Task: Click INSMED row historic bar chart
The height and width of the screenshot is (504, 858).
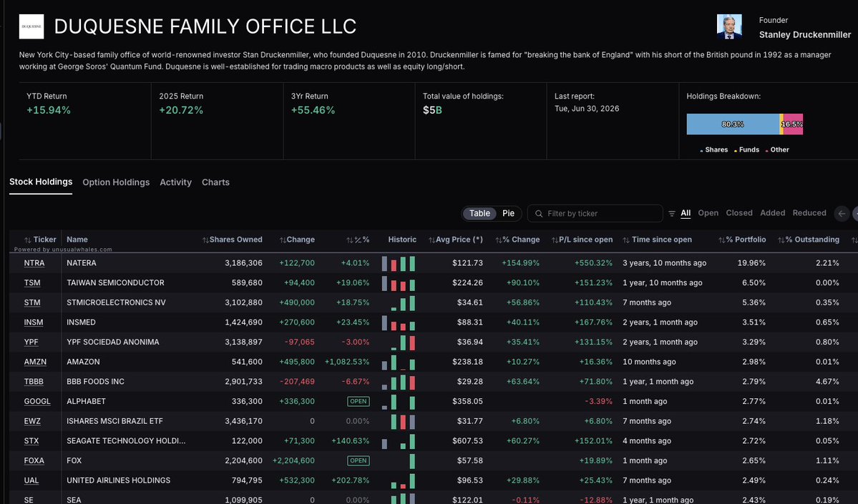Action: pos(399,322)
